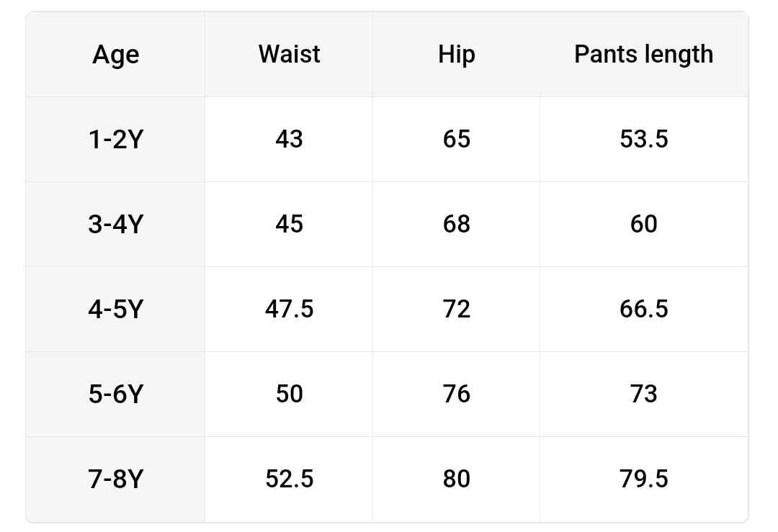Select the 7-8Y age row label
This screenshot has width=778, height=532.
coord(116,479)
